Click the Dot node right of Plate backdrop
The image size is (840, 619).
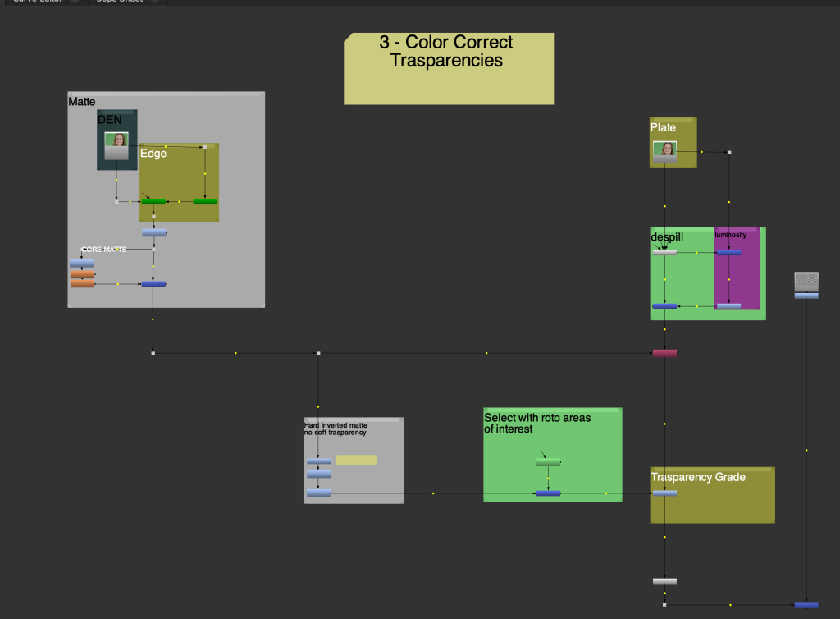coord(729,153)
